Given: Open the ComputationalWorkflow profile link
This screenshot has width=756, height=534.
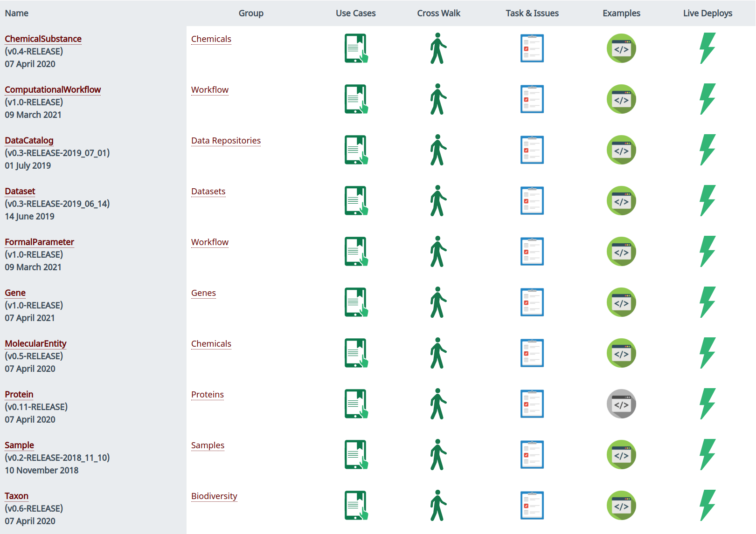Looking at the screenshot, I should coord(53,89).
